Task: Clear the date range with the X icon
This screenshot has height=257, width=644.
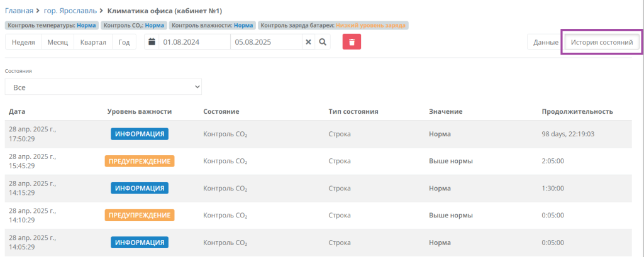Action: 308,42
